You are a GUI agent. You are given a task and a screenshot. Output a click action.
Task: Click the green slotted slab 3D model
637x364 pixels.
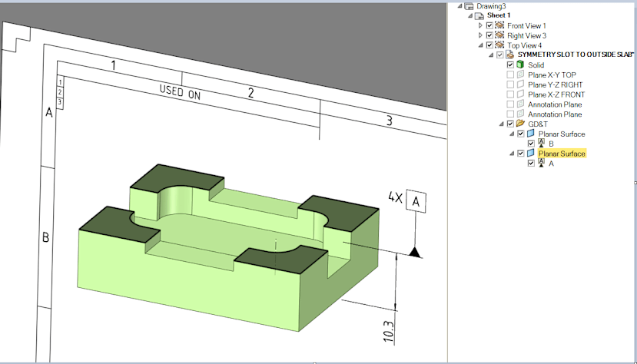227,247
